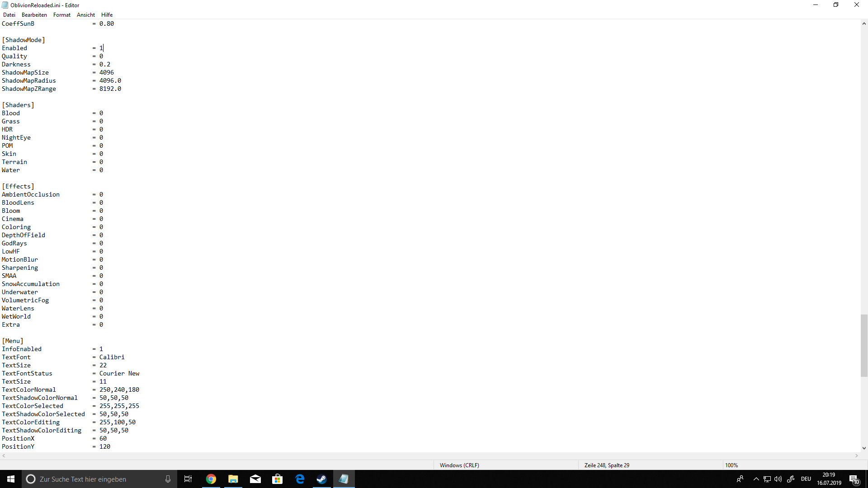
Task: Click the TextColorEditing value 255,100,50
Action: coord(118,422)
